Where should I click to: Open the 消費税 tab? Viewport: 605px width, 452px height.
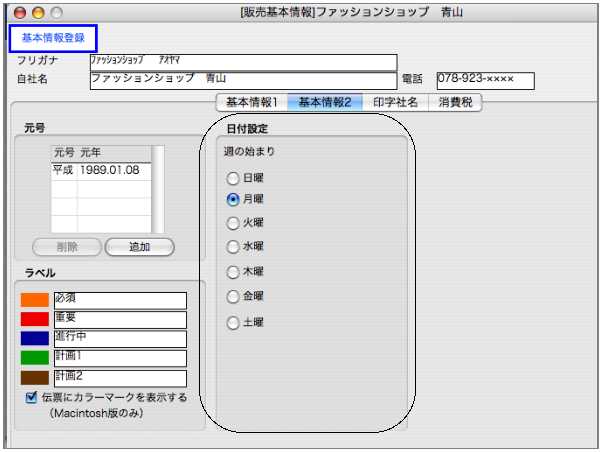456,102
